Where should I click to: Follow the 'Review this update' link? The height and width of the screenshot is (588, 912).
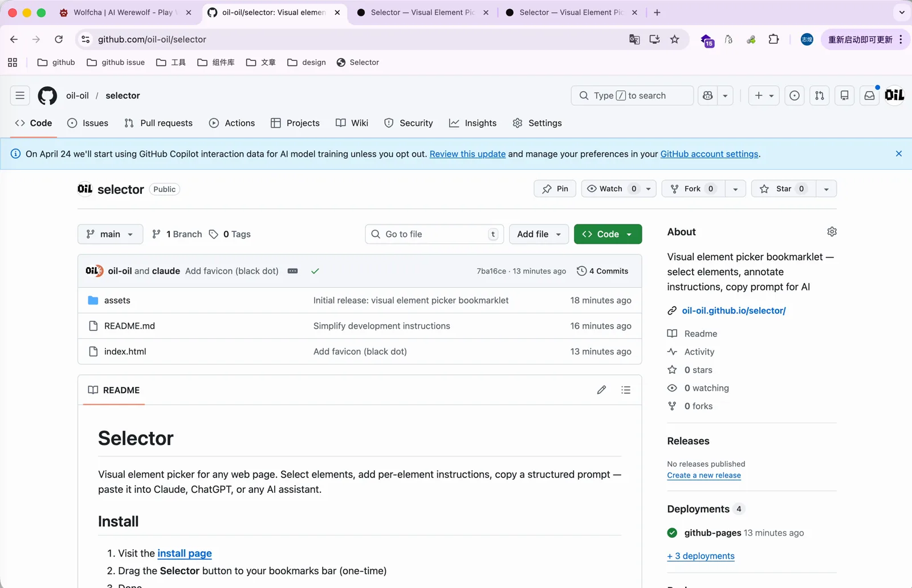tap(467, 154)
